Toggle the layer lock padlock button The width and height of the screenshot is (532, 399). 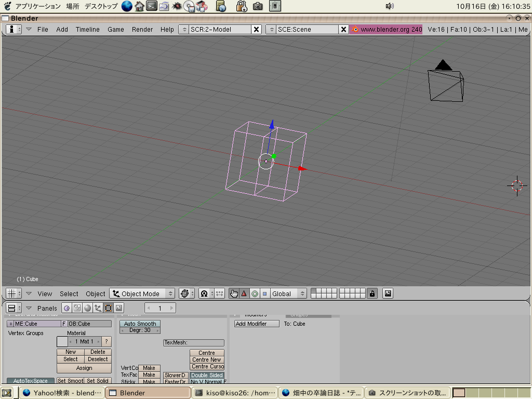372,294
